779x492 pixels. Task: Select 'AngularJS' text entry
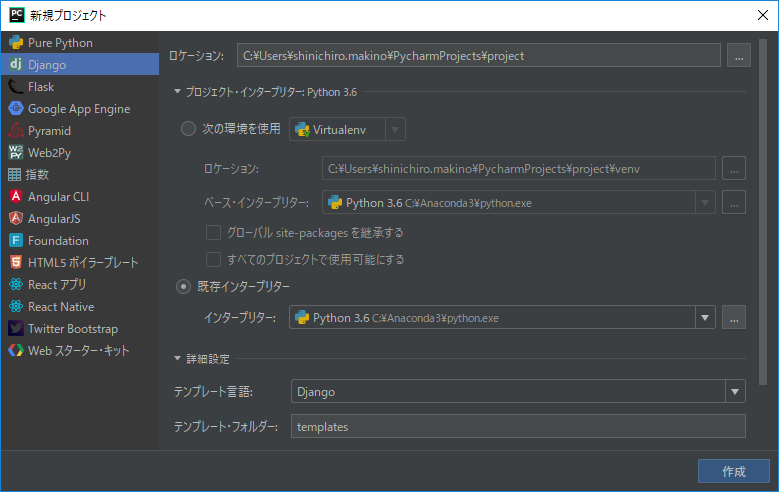click(54, 219)
